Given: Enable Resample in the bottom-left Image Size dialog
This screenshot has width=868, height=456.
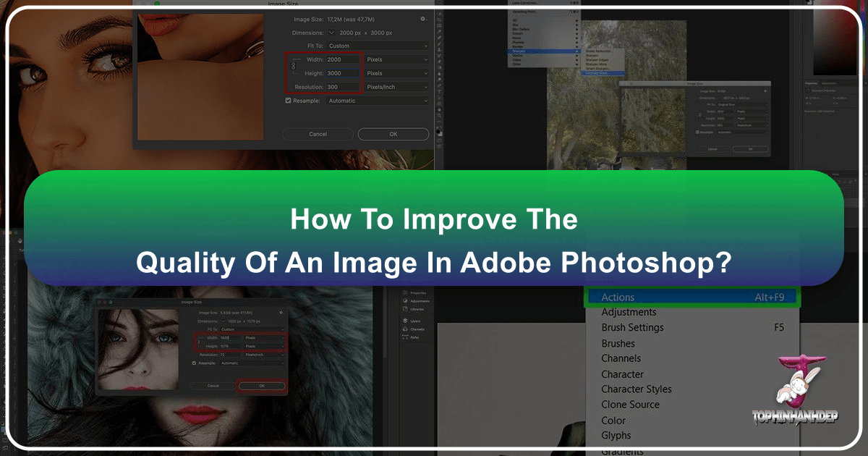Looking at the screenshot, I should [x=195, y=363].
